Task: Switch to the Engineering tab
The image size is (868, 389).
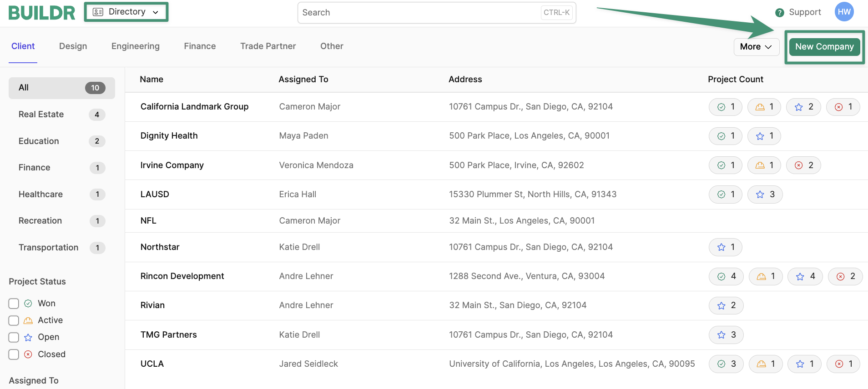Action: coord(136,46)
